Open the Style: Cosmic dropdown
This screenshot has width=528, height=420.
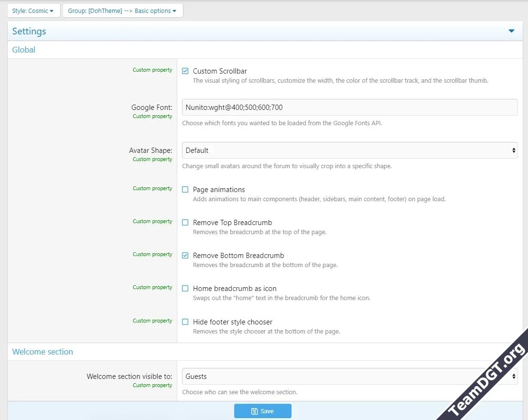click(x=33, y=11)
